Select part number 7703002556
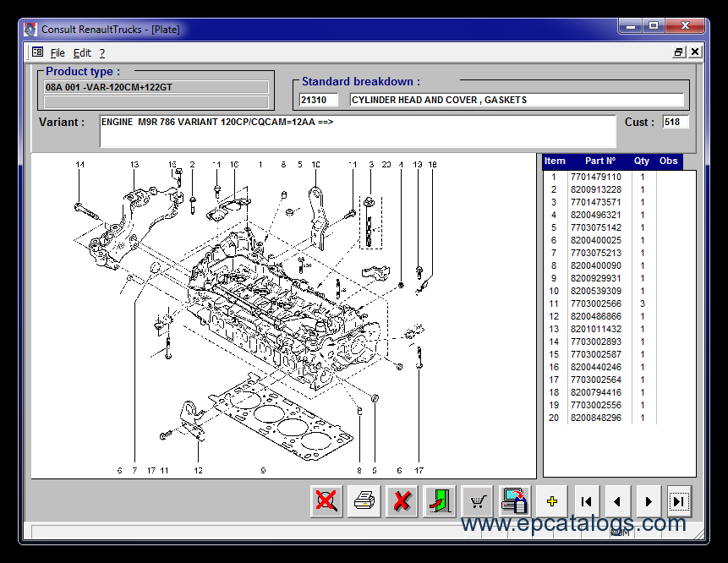This screenshot has width=728, height=563. pos(596,405)
